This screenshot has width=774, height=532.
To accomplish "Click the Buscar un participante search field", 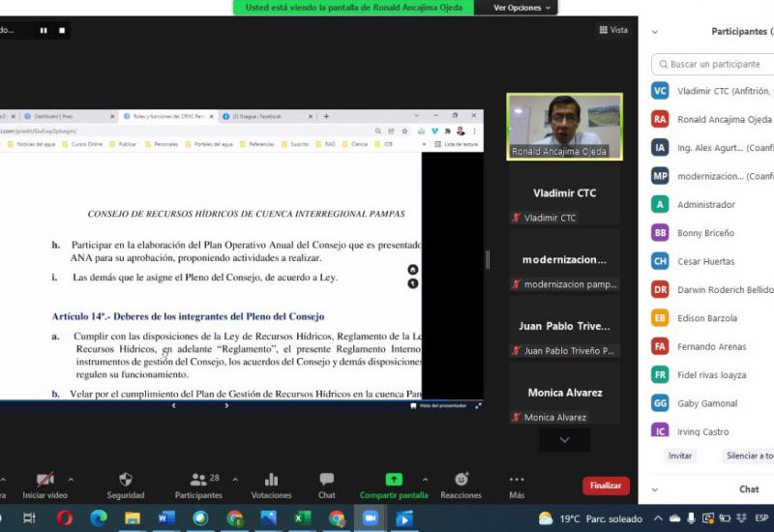I will [x=716, y=64].
